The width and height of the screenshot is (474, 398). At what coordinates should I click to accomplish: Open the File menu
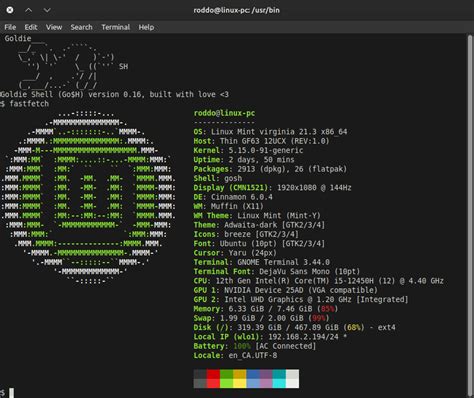click(10, 27)
